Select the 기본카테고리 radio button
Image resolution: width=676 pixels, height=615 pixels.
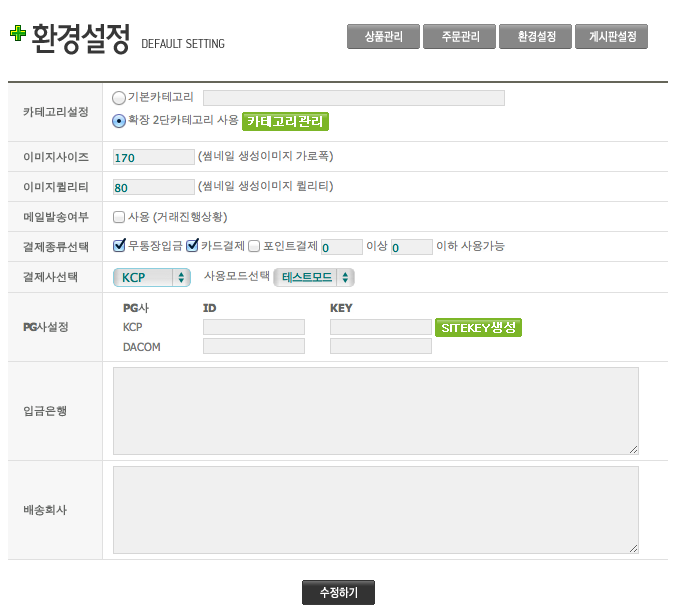(x=119, y=98)
